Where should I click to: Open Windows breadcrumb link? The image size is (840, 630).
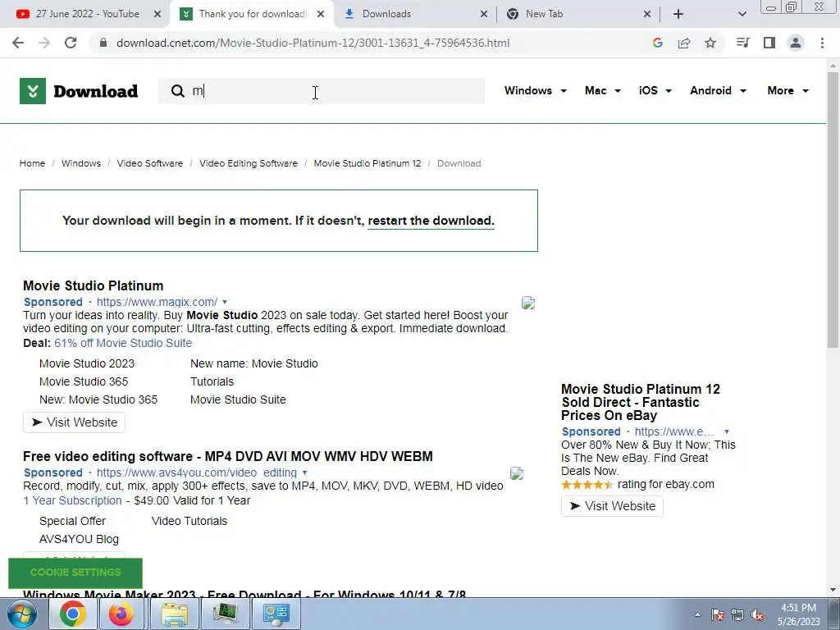(x=81, y=163)
